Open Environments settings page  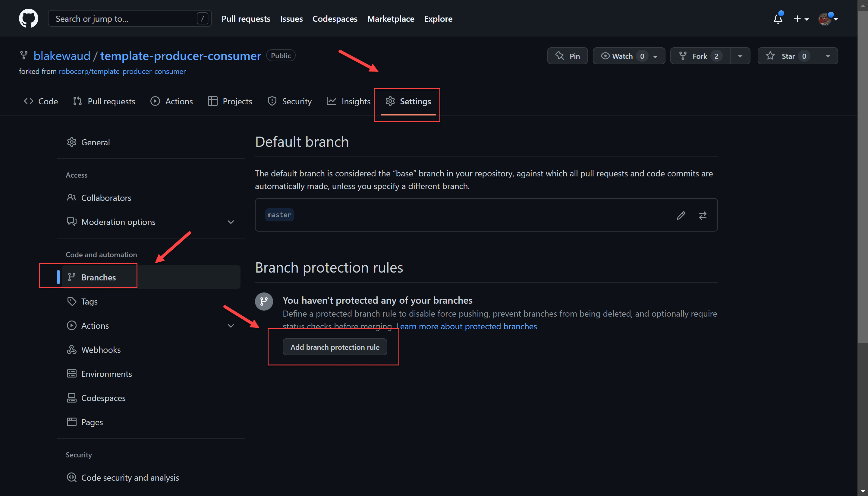(x=107, y=374)
